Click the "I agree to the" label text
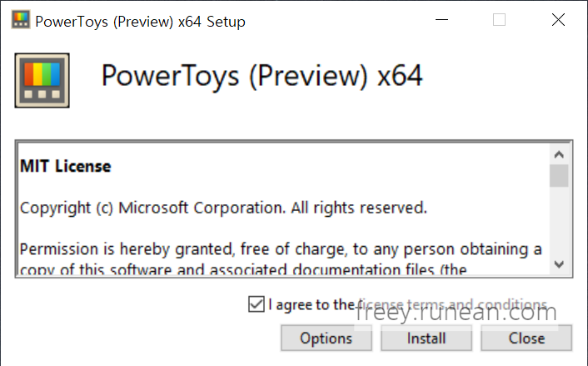Image resolution: width=588 pixels, height=366 pixels. pyautogui.click(x=311, y=305)
